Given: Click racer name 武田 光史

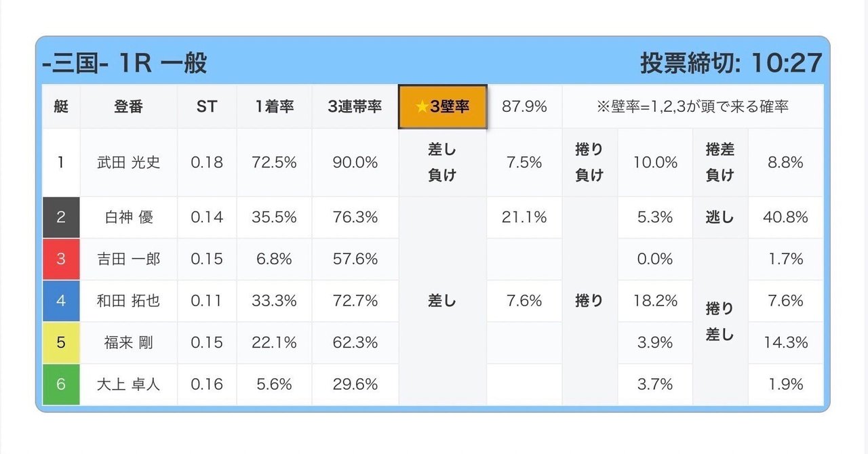Looking at the screenshot, I should pyautogui.click(x=128, y=163).
